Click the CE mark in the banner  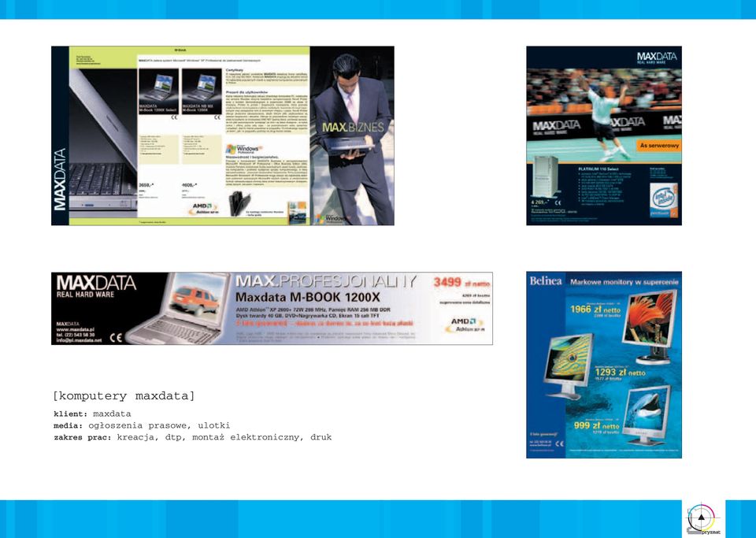tap(116, 337)
